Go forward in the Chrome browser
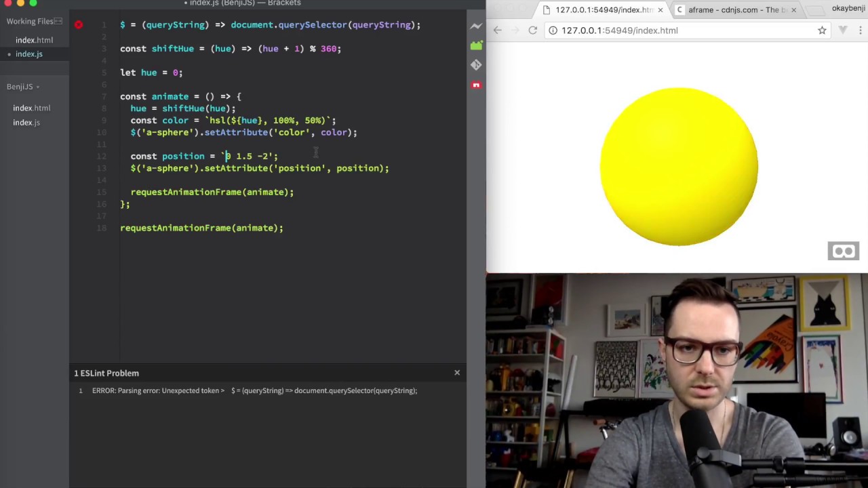 coord(515,30)
